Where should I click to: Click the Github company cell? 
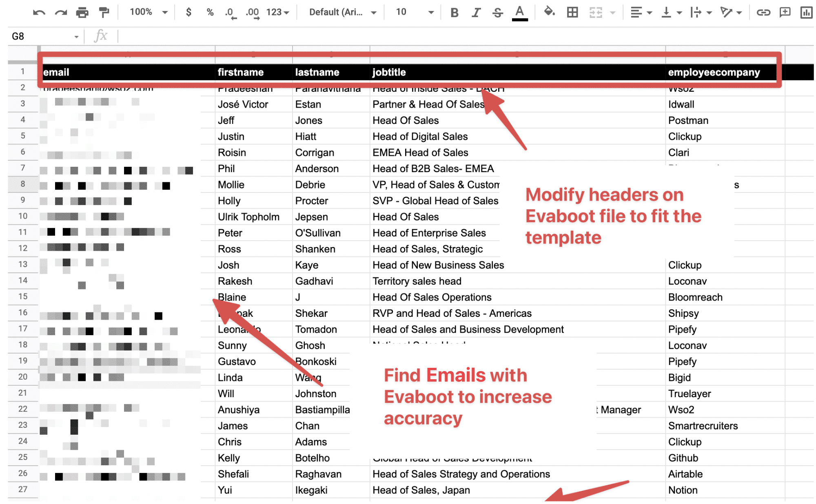point(725,458)
